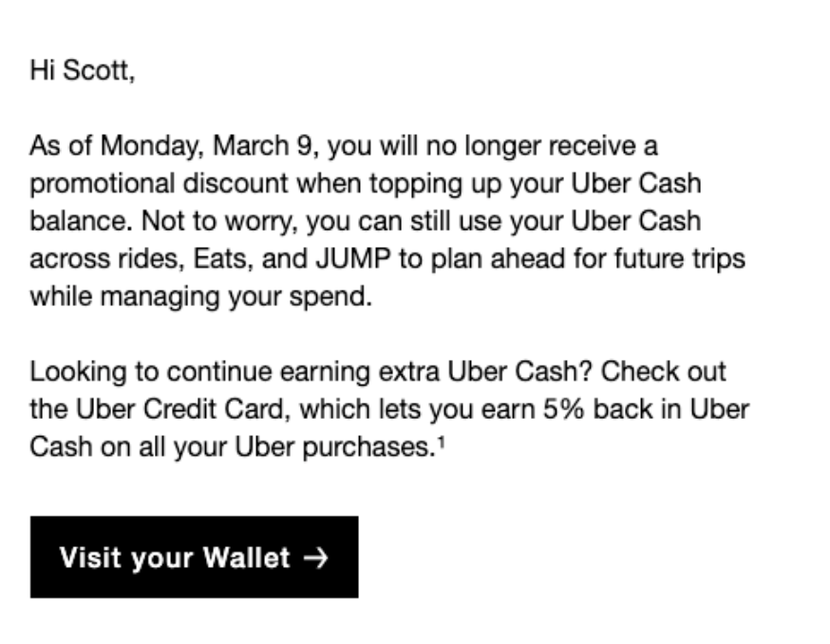The height and width of the screenshot is (644, 830).
Task: Select the word 'JUMP' in the paragraph
Action: (x=353, y=258)
